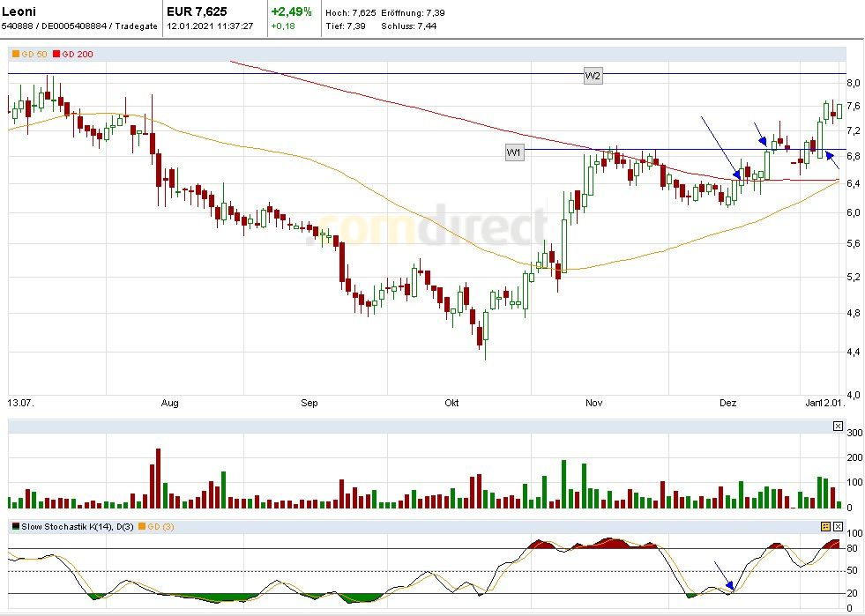Click the Aug label on time axis
This screenshot has width=865, height=616.
tap(170, 404)
